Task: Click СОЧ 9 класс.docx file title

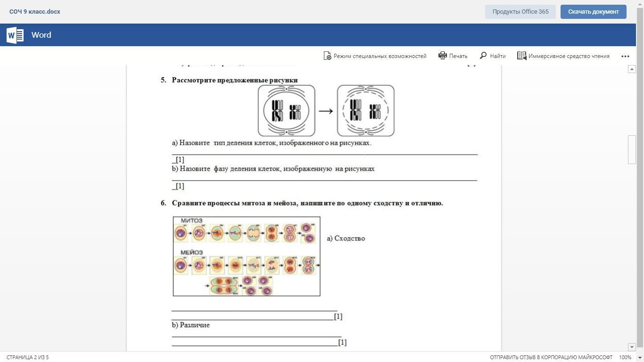Action: (x=35, y=12)
